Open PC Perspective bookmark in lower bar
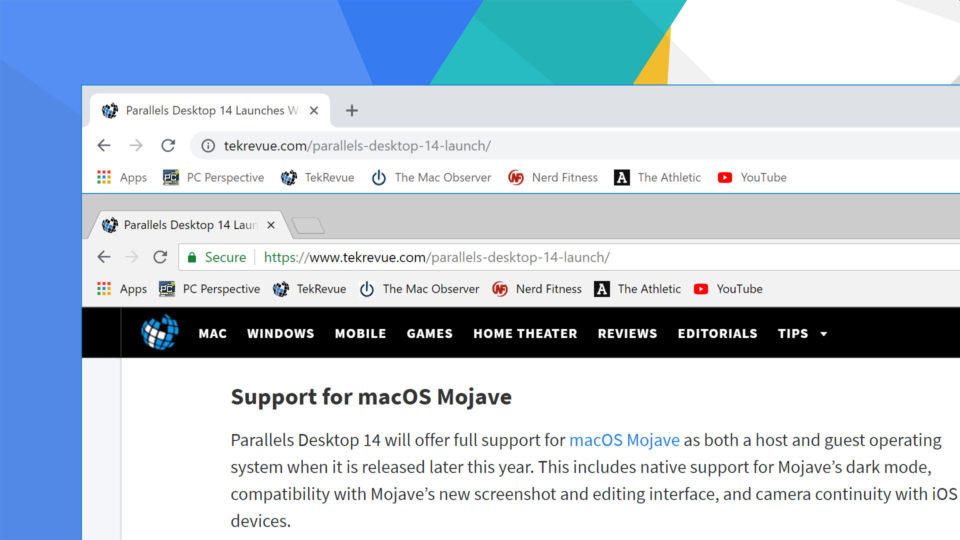960x540 pixels. pyautogui.click(x=209, y=289)
